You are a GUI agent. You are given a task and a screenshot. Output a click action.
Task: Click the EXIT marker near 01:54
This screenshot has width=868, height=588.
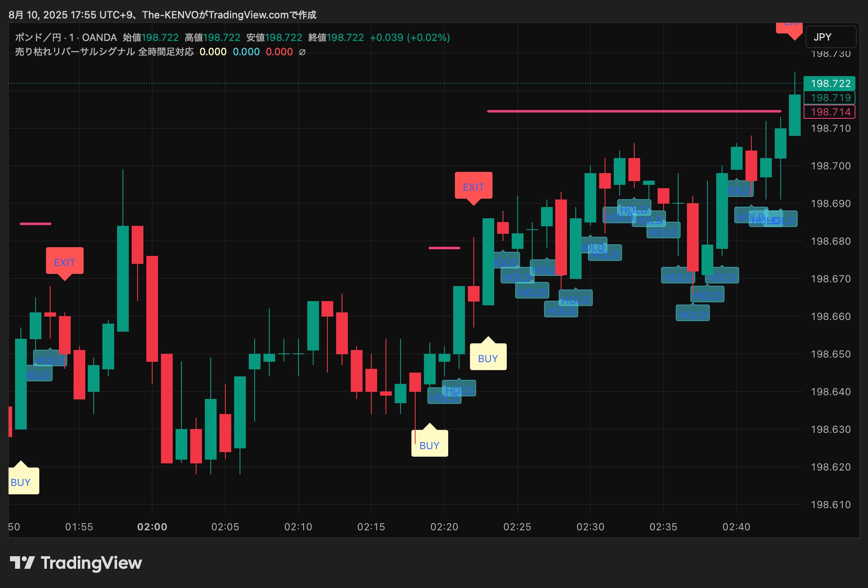point(64,262)
